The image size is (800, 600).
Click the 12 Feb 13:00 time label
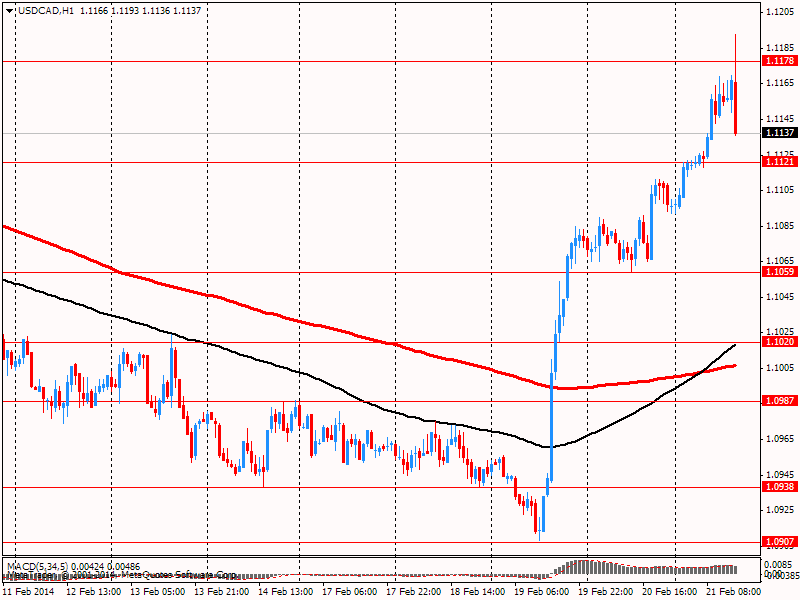pyautogui.click(x=94, y=592)
